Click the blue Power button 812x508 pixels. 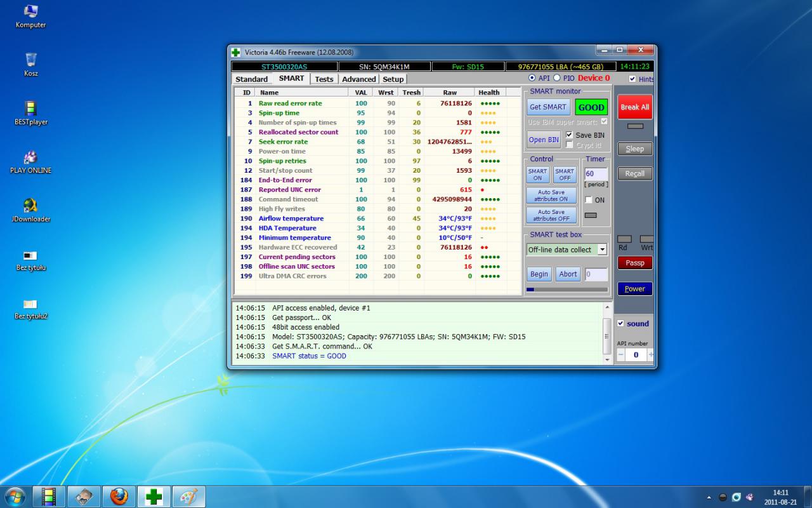point(635,289)
